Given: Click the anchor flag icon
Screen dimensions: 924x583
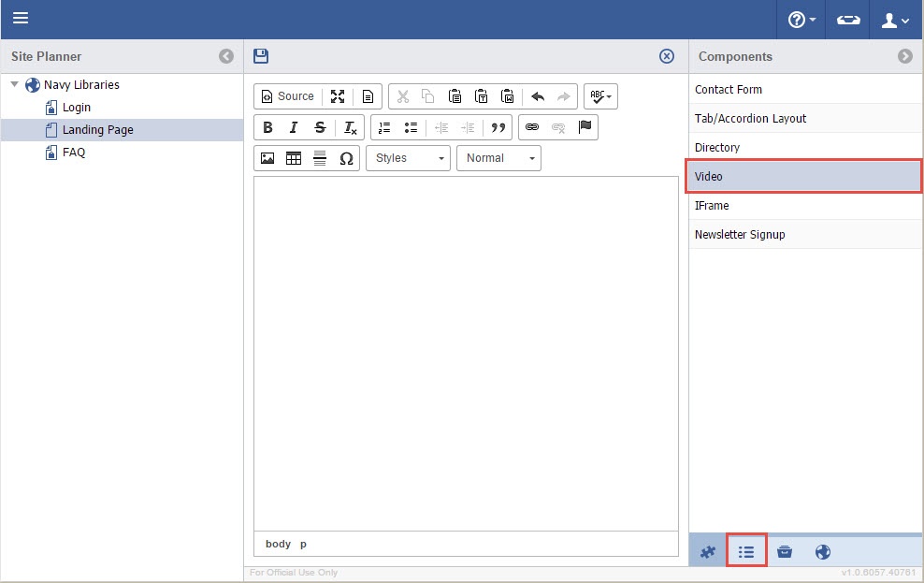Looking at the screenshot, I should (585, 127).
